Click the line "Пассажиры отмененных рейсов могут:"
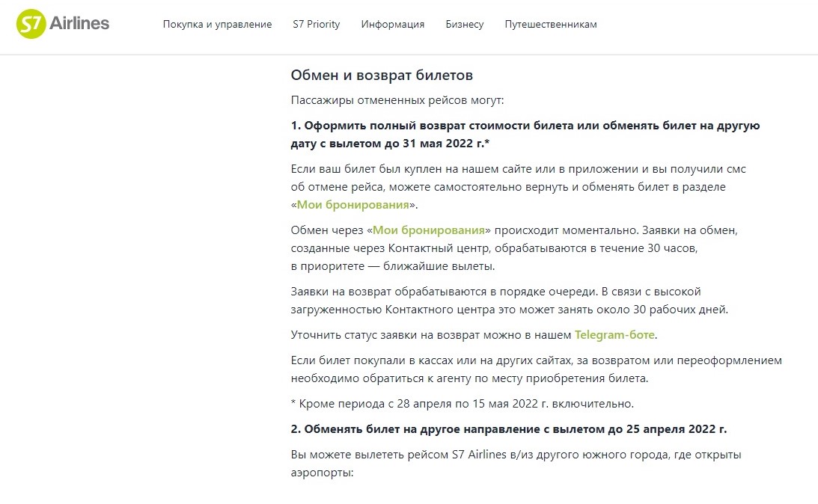This screenshot has height=504, width=818. click(397, 99)
